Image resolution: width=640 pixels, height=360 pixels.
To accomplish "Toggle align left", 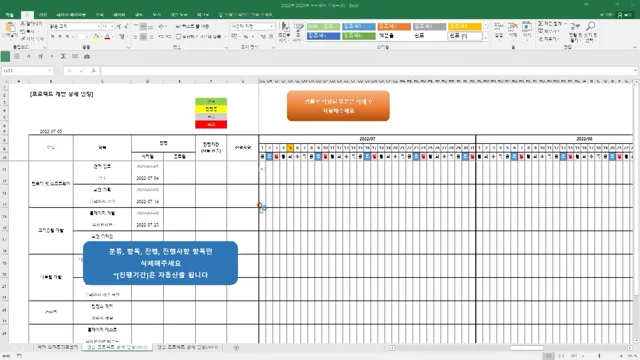I will coord(136,37).
